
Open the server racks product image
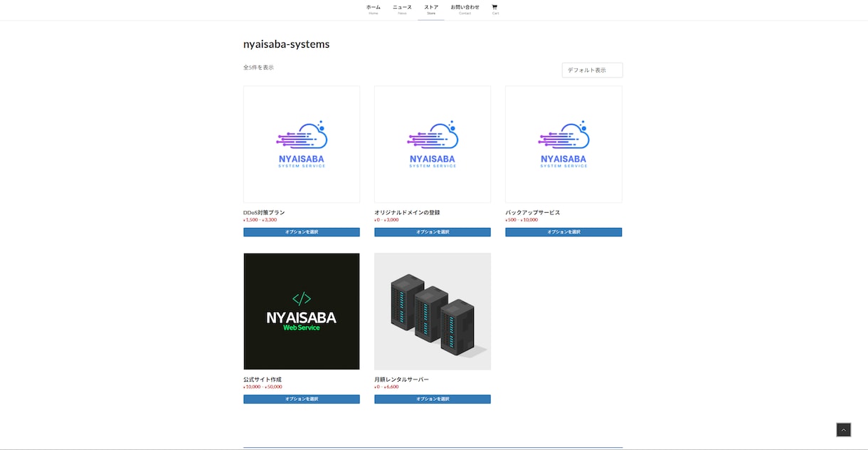433,311
